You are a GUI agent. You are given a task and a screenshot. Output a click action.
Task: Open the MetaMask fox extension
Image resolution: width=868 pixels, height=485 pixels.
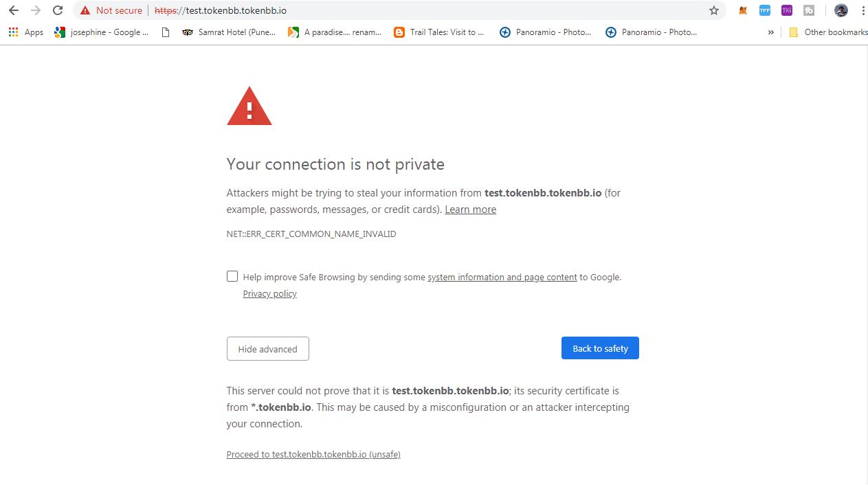tap(743, 10)
